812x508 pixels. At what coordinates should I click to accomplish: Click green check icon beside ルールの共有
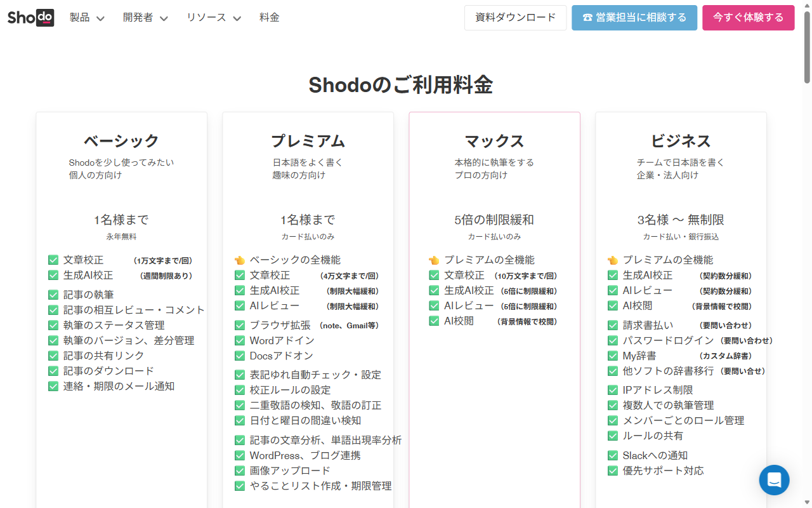[x=613, y=436]
